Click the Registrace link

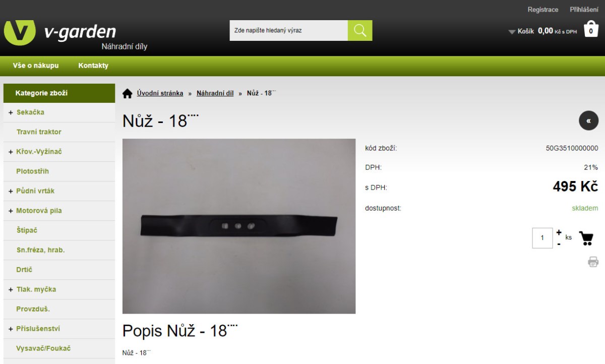point(543,10)
